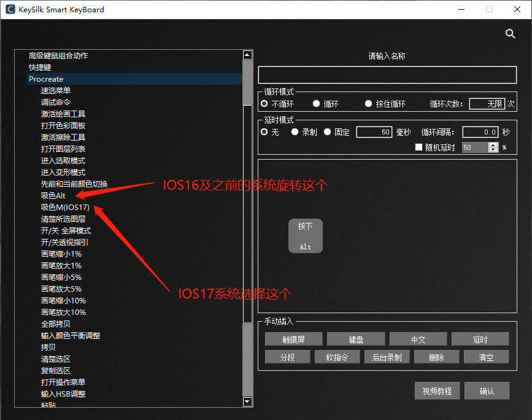
Task: Collapse the Procreate tree node
Action: coord(19,79)
